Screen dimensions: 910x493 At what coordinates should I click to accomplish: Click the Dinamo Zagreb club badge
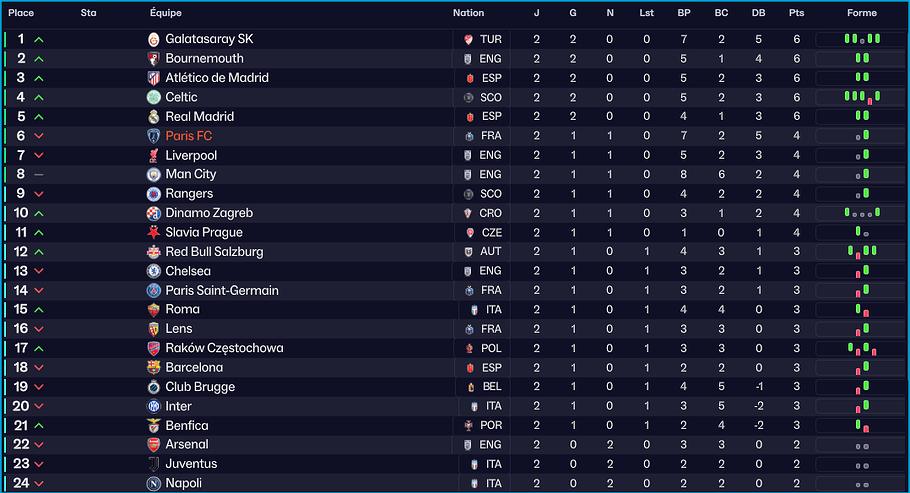pyautogui.click(x=154, y=213)
